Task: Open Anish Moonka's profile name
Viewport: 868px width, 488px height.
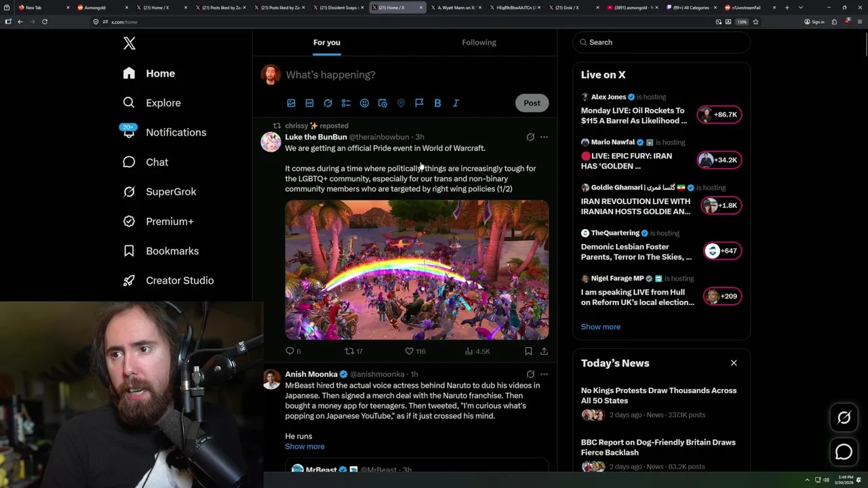Action: pos(311,374)
